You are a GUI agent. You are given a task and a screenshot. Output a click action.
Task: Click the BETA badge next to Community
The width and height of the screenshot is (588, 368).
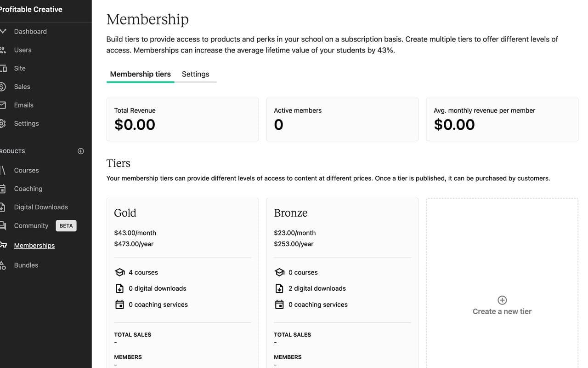[x=66, y=225]
